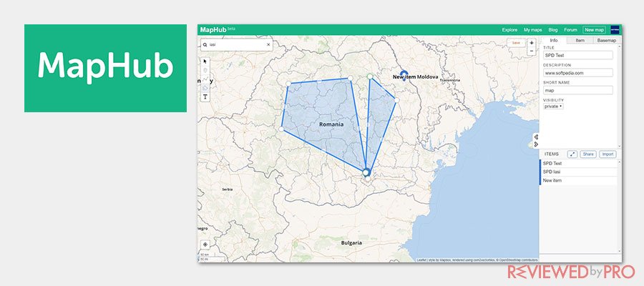The height and width of the screenshot is (286, 644).
Task: Expand sidebar with right chevron
Action: (x=536, y=144)
